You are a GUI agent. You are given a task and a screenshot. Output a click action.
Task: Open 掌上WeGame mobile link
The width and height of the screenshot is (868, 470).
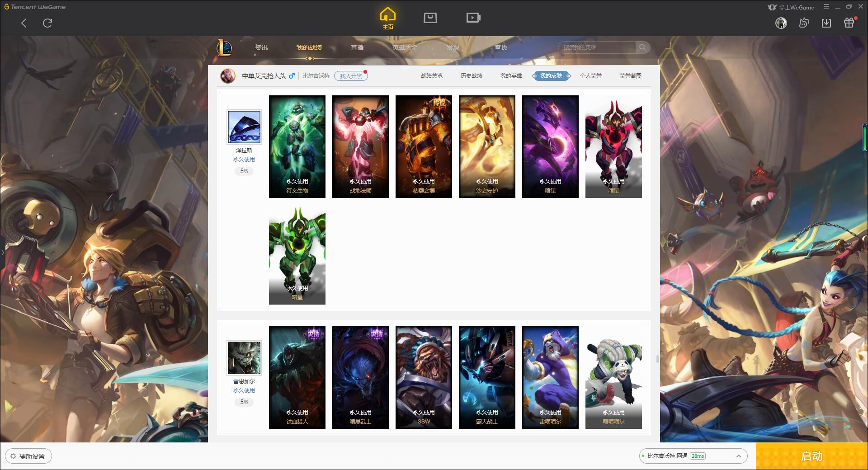[791, 7]
